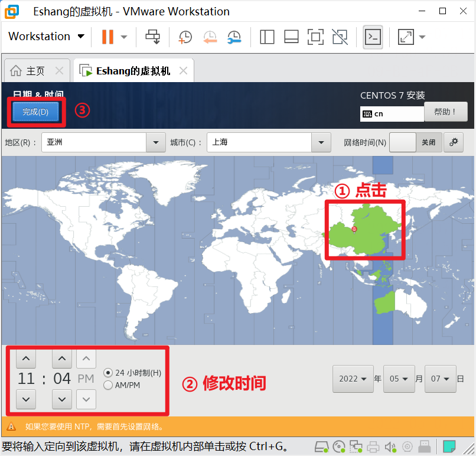476x456 pixels.
Task: Take a snapshot of the VM
Action: pyautogui.click(x=185, y=37)
